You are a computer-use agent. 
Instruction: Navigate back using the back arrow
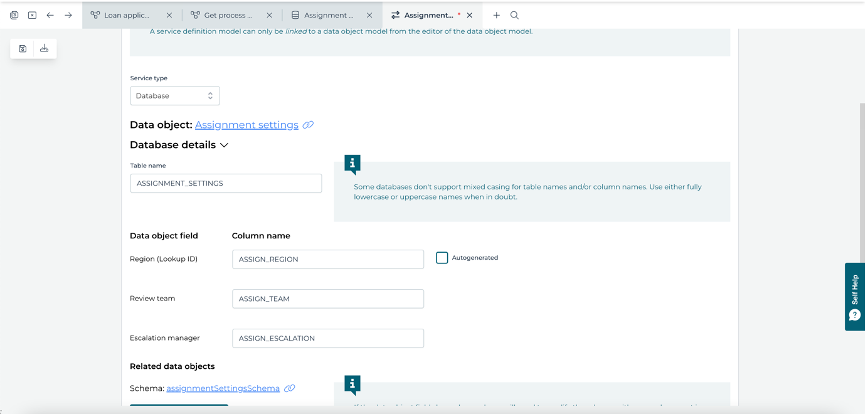point(50,14)
